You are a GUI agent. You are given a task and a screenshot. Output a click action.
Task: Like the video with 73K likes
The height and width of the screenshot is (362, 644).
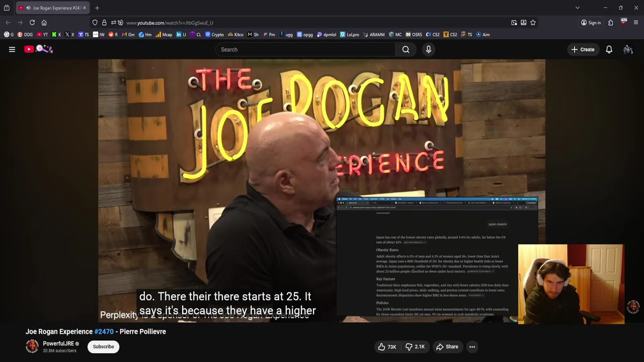(x=387, y=347)
